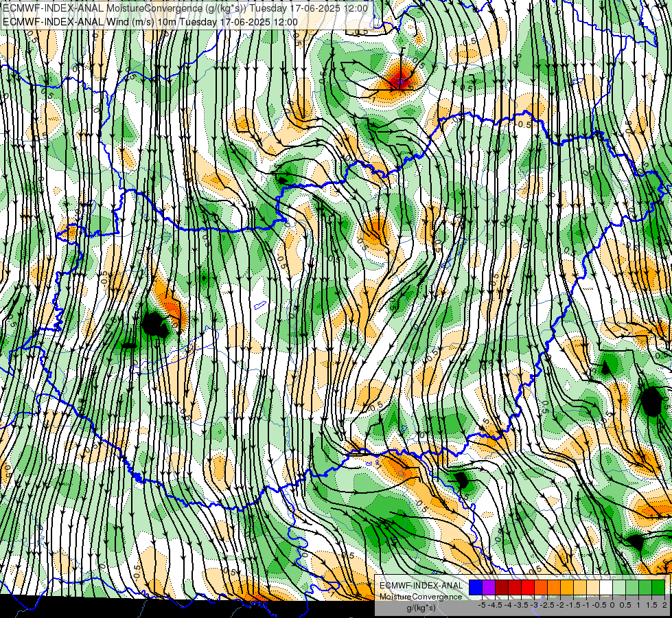Click the legend label 'ECMWF-INDEX-ANAL'
The height and width of the screenshot is (618, 672).
coord(421,586)
